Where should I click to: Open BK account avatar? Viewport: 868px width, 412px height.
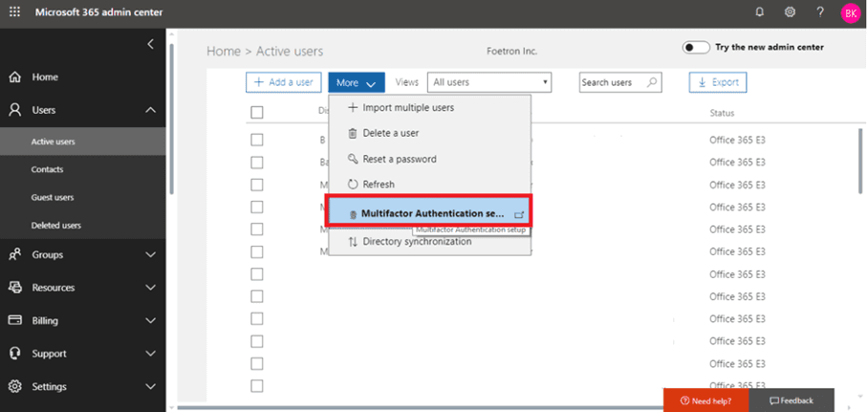click(x=850, y=13)
